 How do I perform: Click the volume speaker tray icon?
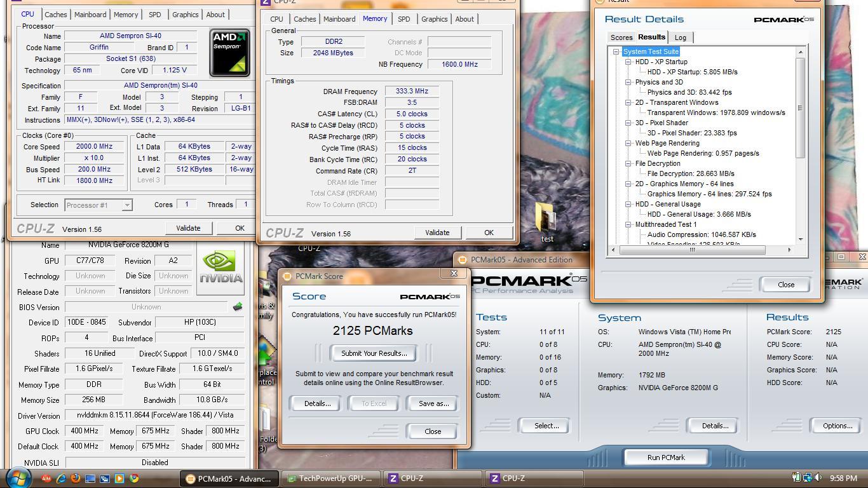tap(818, 478)
